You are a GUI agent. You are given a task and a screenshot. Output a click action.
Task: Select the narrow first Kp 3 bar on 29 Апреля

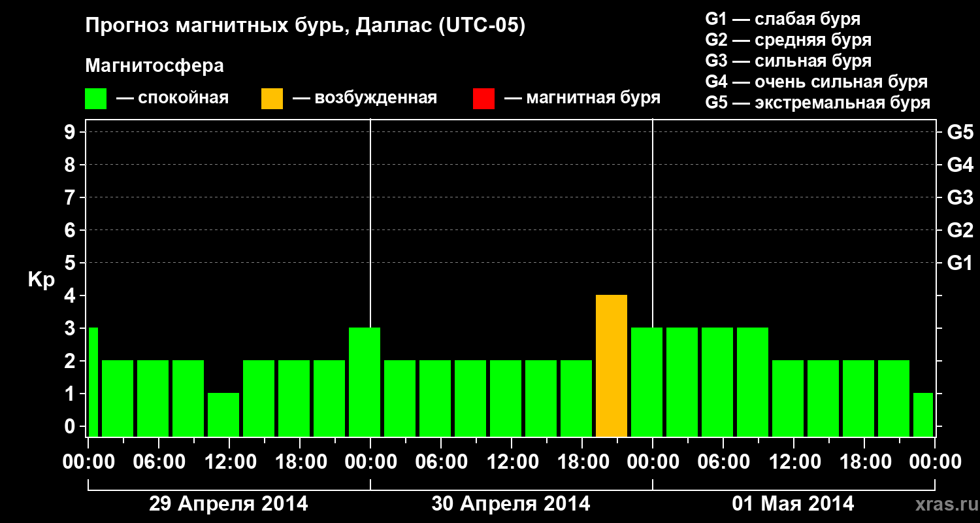(x=93, y=382)
